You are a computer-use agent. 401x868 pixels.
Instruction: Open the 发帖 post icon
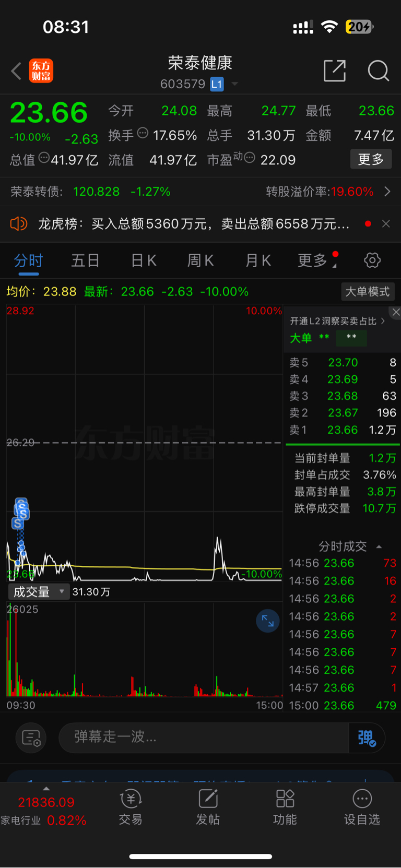pyautogui.click(x=208, y=806)
